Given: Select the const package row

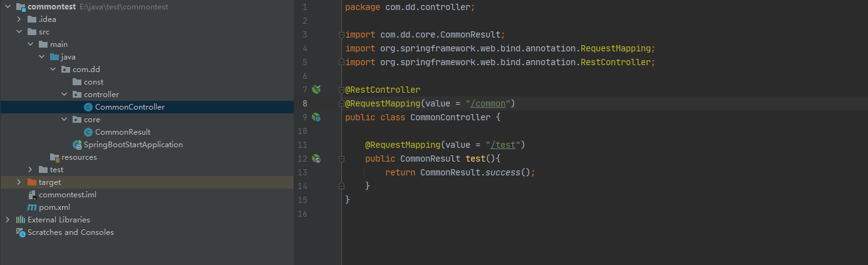Looking at the screenshot, I should click(x=147, y=82).
